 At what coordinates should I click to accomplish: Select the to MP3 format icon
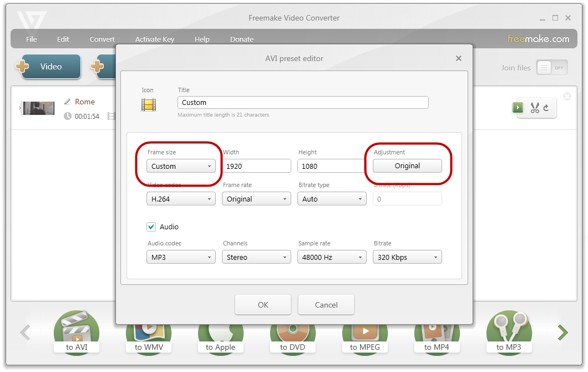[509, 332]
